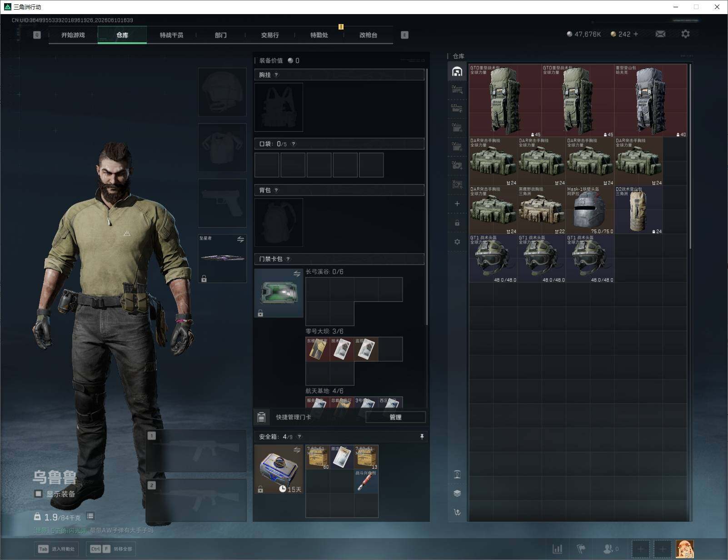The width and height of the screenshot is (728, 560).
Task: Select the 7.62x51 ammo stack of 13
Action: point(366,457)
